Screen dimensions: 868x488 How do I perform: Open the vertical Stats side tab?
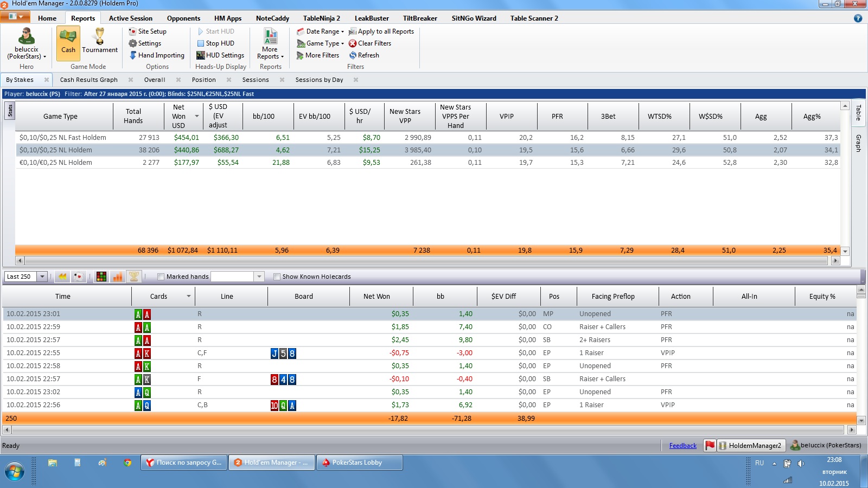click(10, 112)
